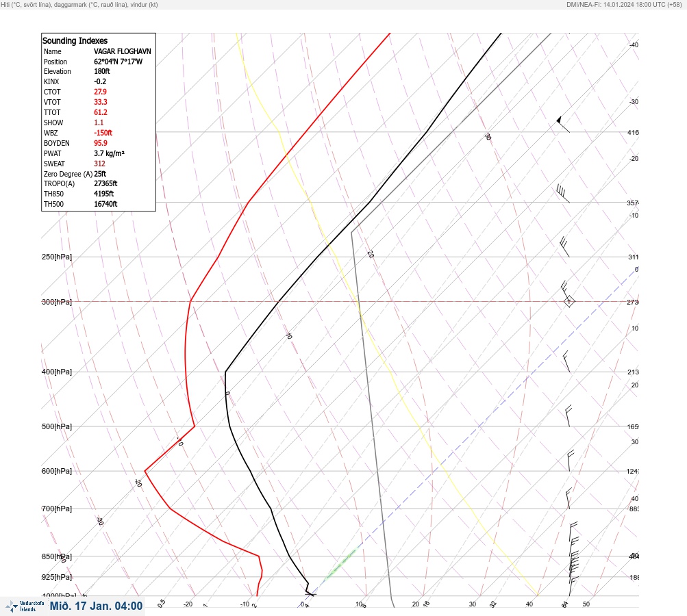Image resolution: width=687 pixels, height=616 pixels.
Task: Select station name VAGAR FLOGHAVN
Action: [x=122, y=51]
